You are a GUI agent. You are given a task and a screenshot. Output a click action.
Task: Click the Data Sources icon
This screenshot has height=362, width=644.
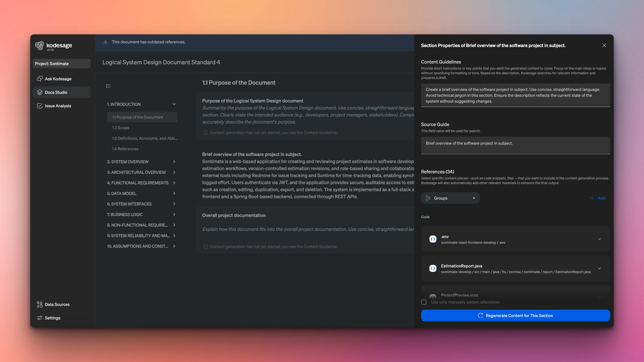[x=39, y=304]
